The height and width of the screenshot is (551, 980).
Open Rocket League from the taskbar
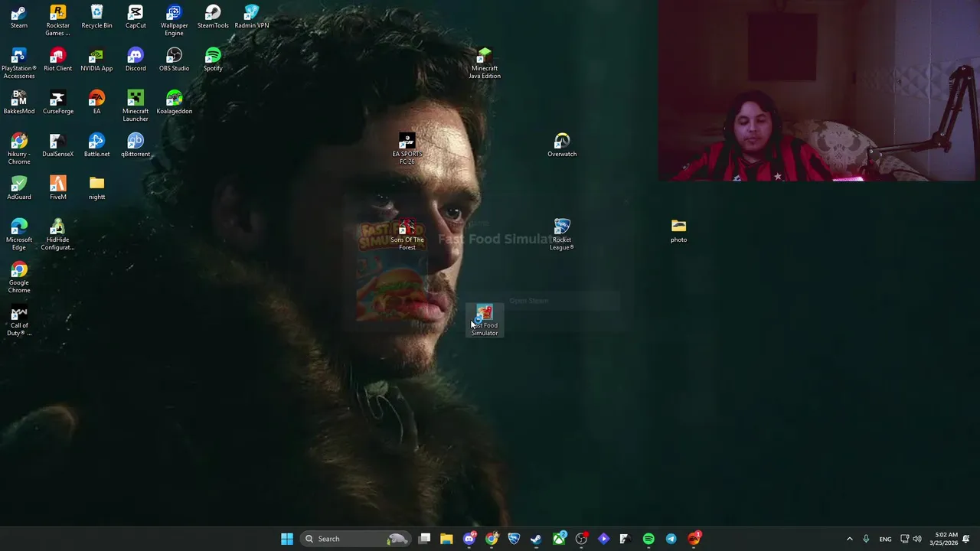click(514, 539)
